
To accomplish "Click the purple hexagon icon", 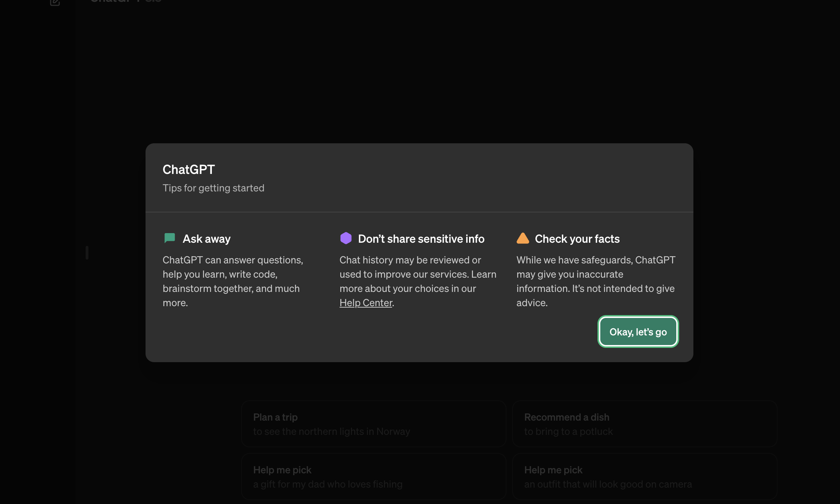I will [346, 238].
